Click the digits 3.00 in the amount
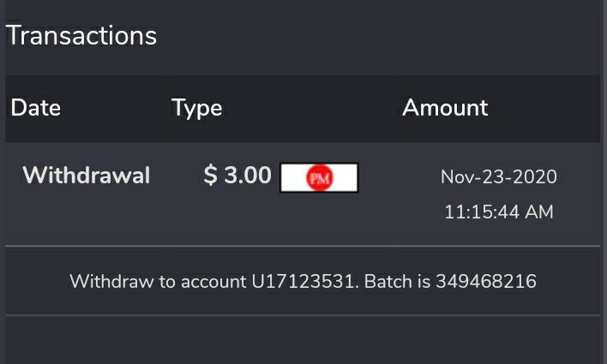Screen dimensions: 607x364 pyautogui.click(x=248, y=176)
